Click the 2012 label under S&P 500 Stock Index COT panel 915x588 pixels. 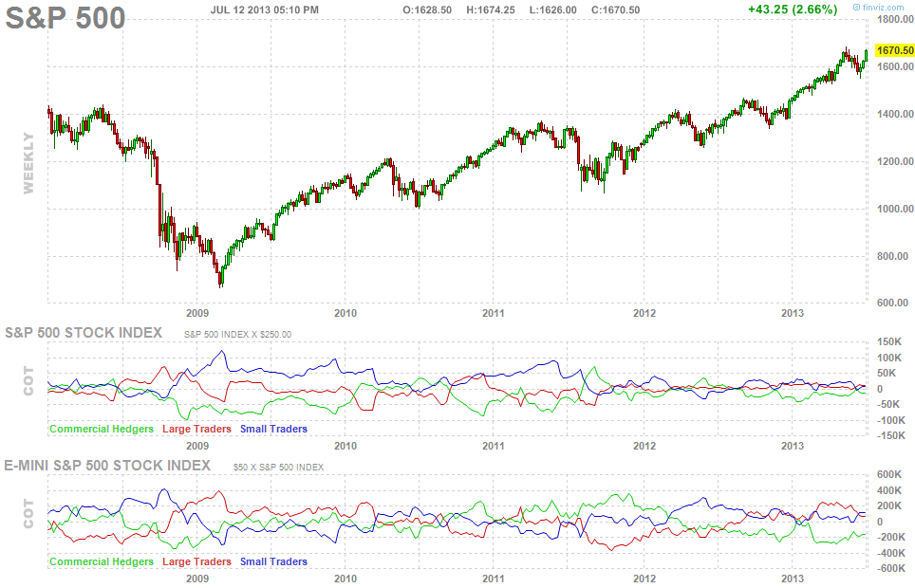pyautogui.click(x=644, y=447)
